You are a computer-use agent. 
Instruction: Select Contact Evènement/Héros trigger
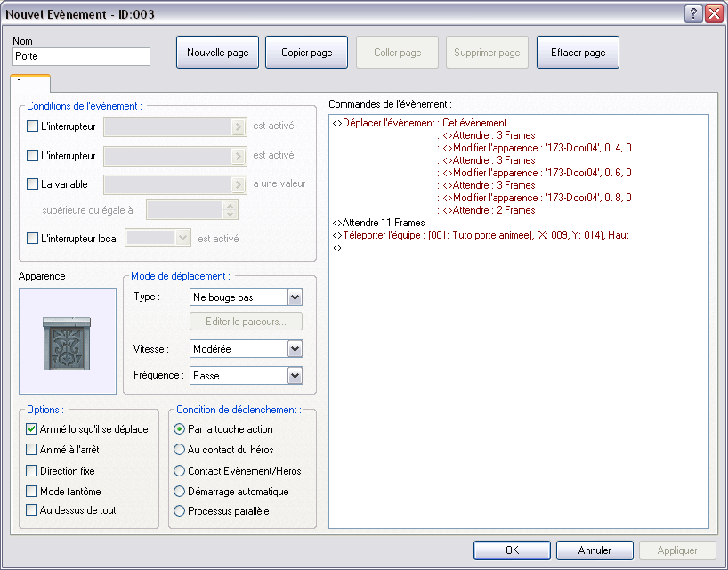(179, 470)
